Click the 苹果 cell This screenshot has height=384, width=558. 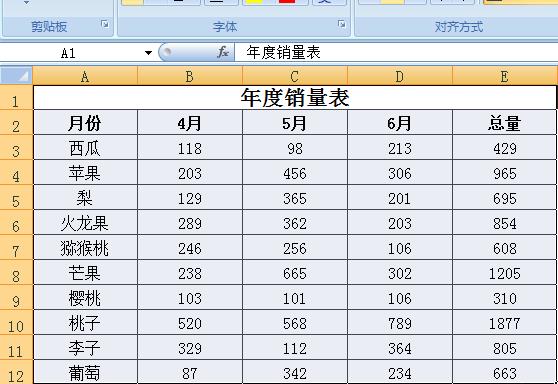point(85,172)
